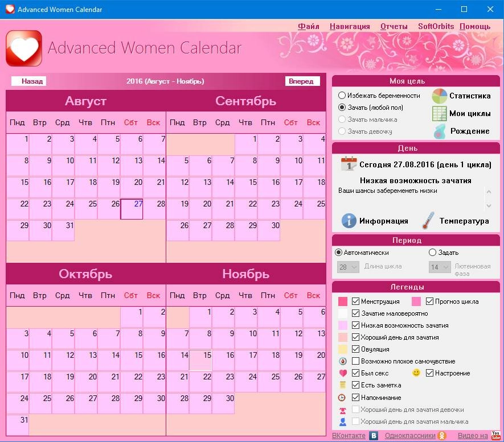Image resolution: width=504 pixels, height=442 pixels.
Task: Open the ВКонтакте link
Action: [x=349, y=436]
